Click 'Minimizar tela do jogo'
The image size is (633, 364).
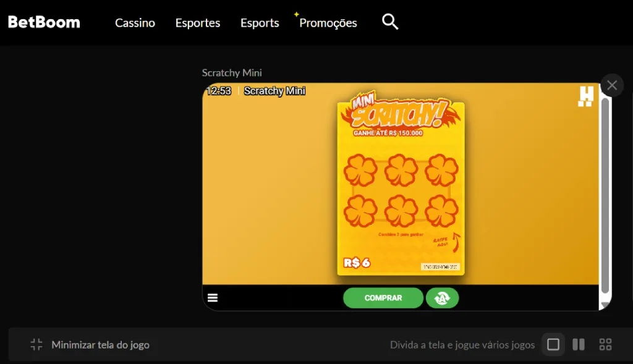click(x=101, y=344)
